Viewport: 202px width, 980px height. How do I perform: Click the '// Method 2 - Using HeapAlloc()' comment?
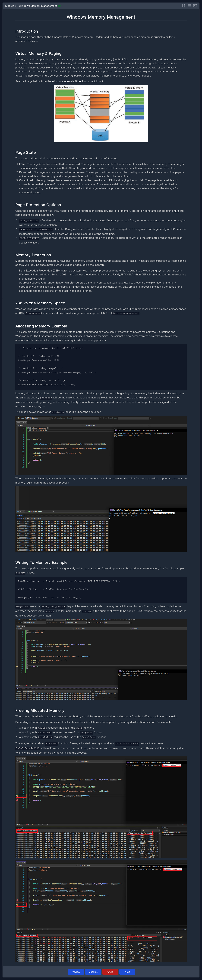[41, 368]
